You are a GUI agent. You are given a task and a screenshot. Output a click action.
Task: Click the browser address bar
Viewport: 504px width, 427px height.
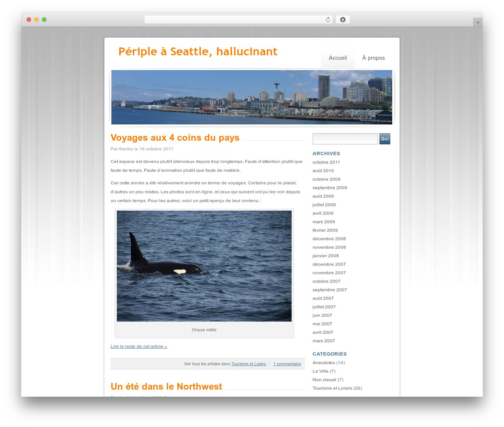[x=238, y=20]
